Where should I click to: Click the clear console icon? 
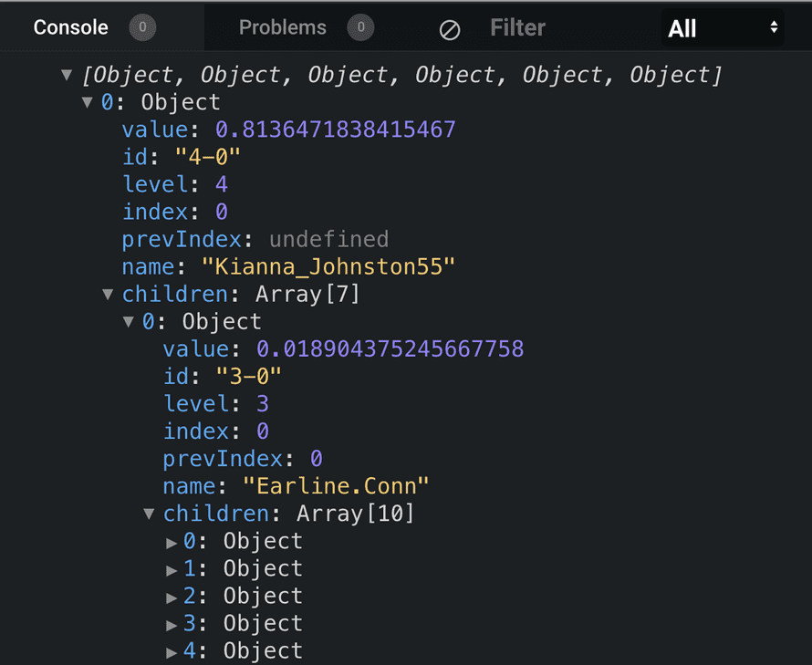point(450,29)
